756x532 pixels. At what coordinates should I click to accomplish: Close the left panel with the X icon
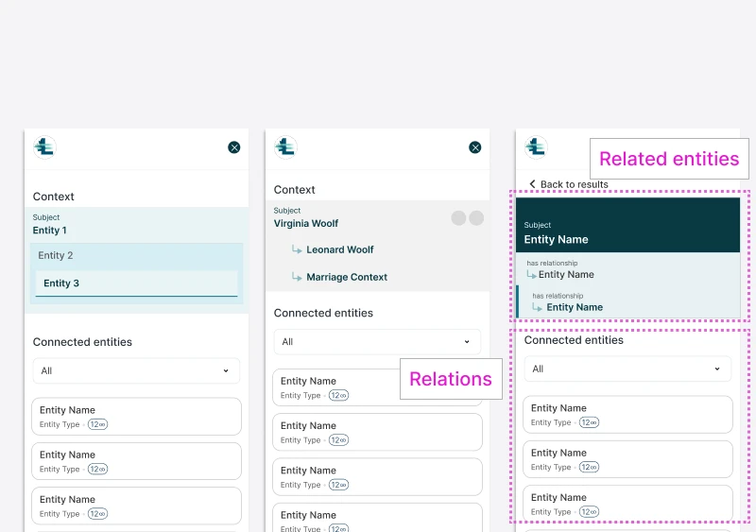pyautogui.click(x=234, y=147)
